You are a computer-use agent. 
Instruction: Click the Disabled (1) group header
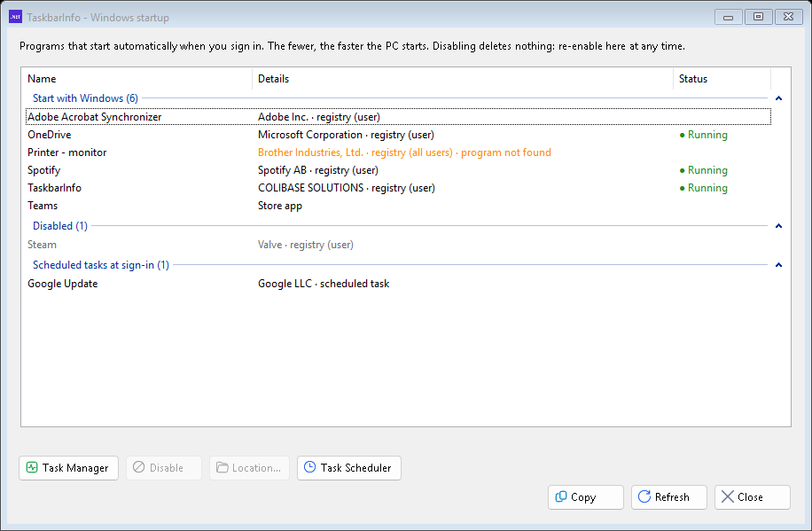(x=60, y=226)
